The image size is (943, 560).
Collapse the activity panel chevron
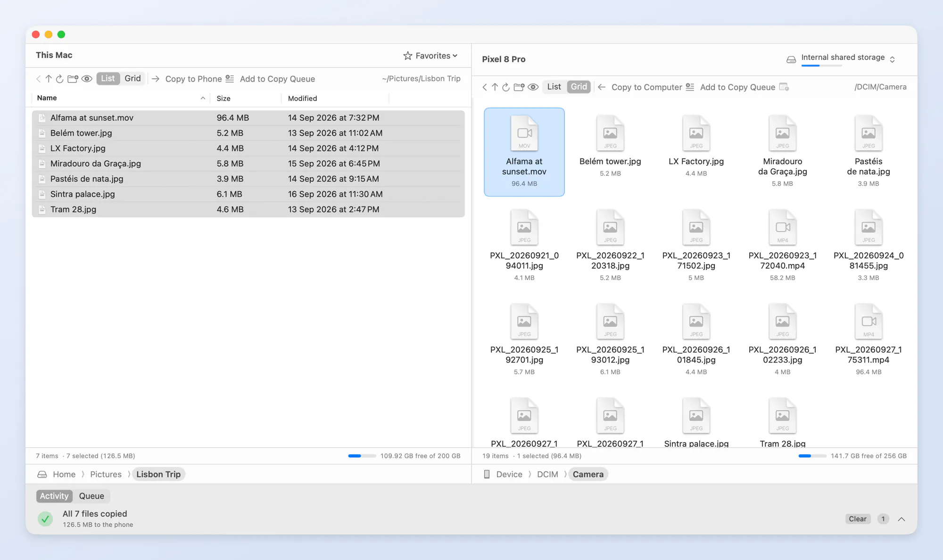(902, 519)
